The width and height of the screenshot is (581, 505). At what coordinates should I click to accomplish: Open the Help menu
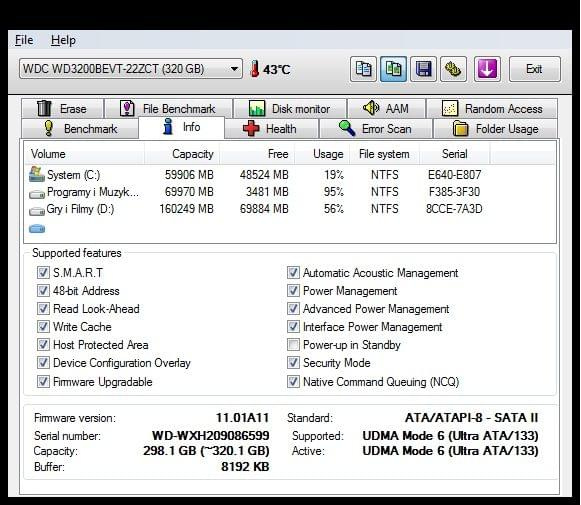click(63, 40)
